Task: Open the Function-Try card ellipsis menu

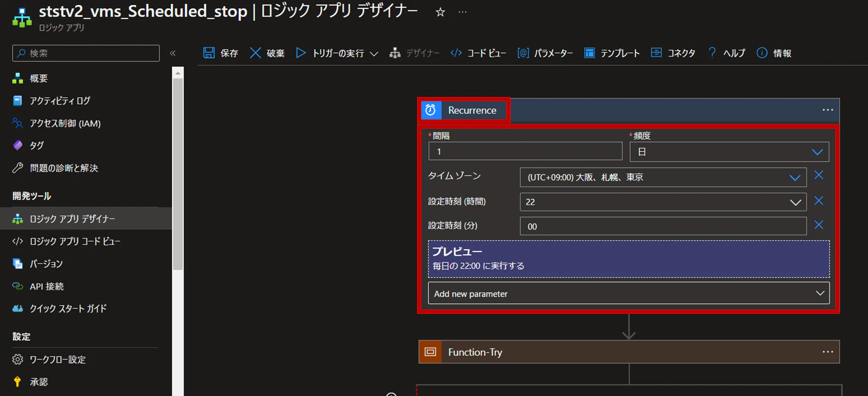Action: tap(828, 352)
